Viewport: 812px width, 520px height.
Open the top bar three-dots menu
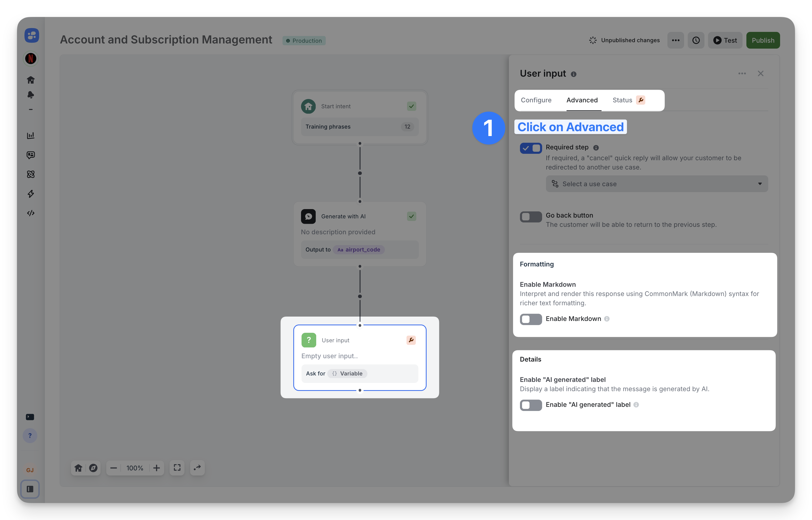click(676, 41)
